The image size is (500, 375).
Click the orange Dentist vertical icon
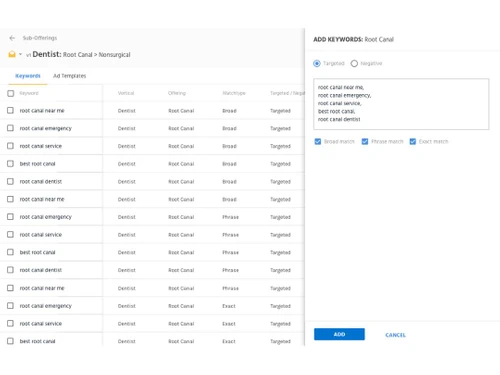[x=12, y=54]
